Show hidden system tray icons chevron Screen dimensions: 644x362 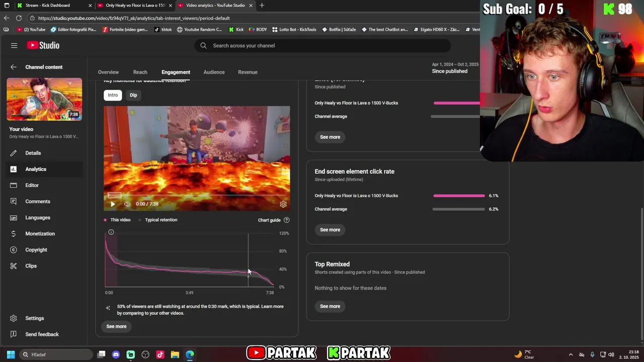(x=571, y=354)
